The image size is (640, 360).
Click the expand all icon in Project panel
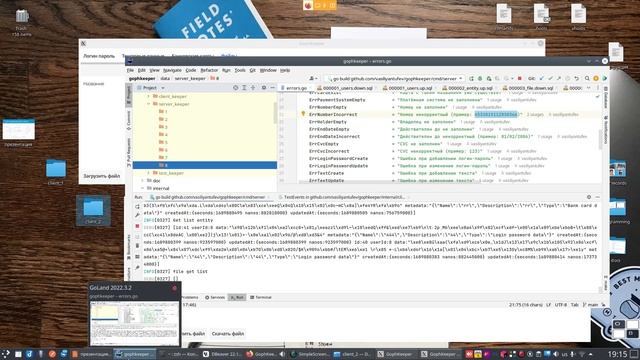(244, 88)
